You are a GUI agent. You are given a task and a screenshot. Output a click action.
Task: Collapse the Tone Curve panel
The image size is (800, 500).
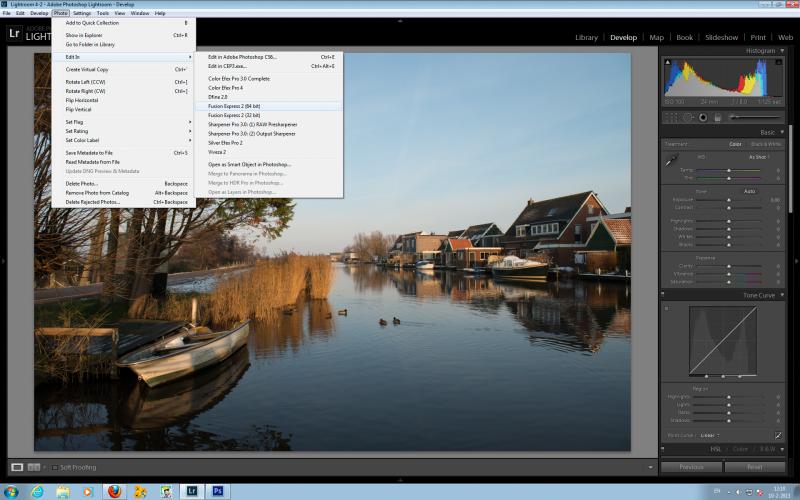click(x=782, y=295)
